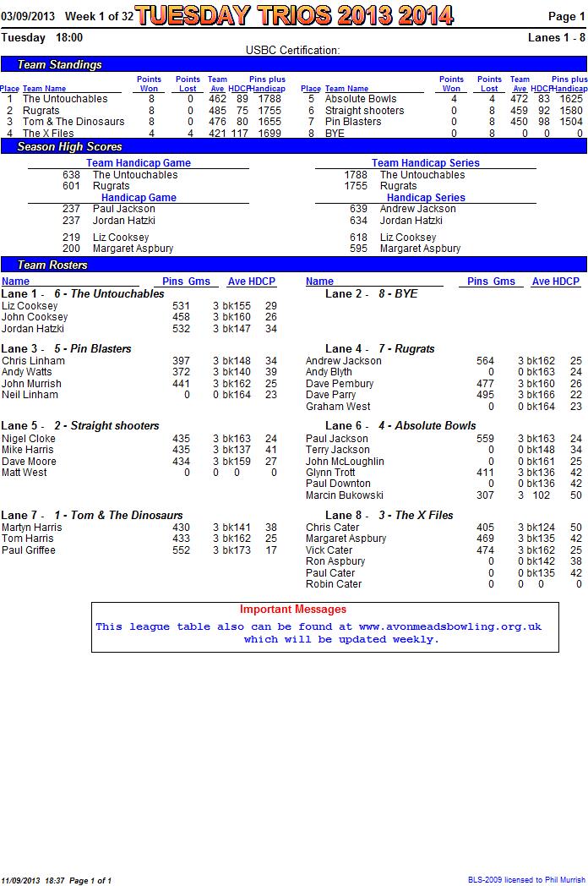The image size is (588, 886).
Task: Click roster heading "Lane 8 - 3 - The X Files"
Action: coord(389,516)
